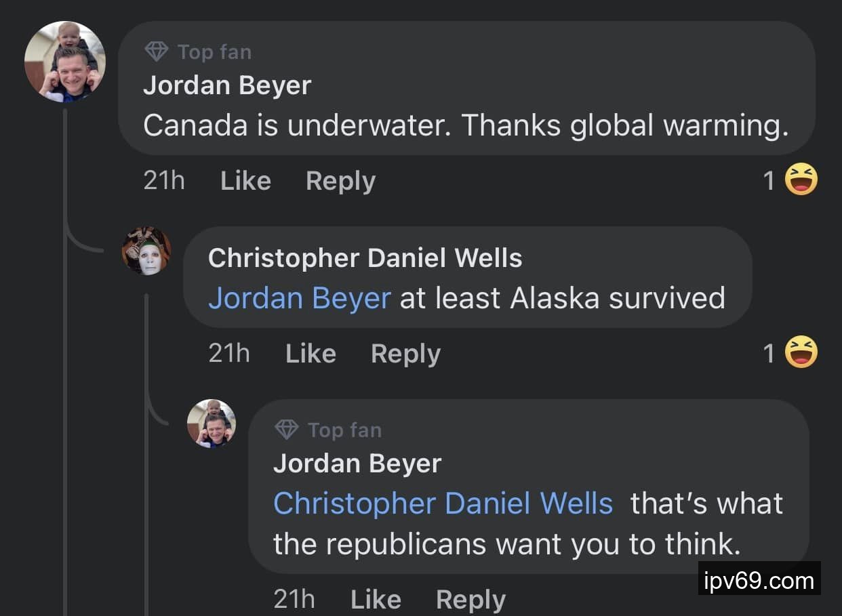Reply to the "Canada is underwater" comment
The width and height of the screenshot is (842, 616).
tap(340, 181)
